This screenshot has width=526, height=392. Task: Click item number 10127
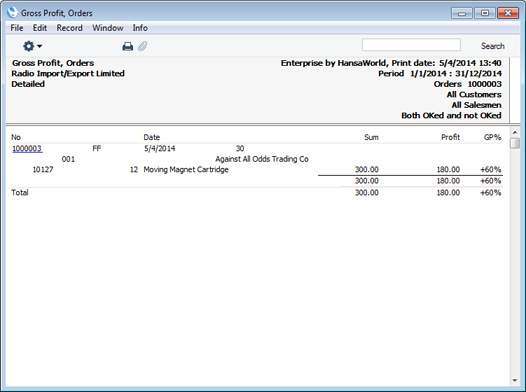coord(43,170)
